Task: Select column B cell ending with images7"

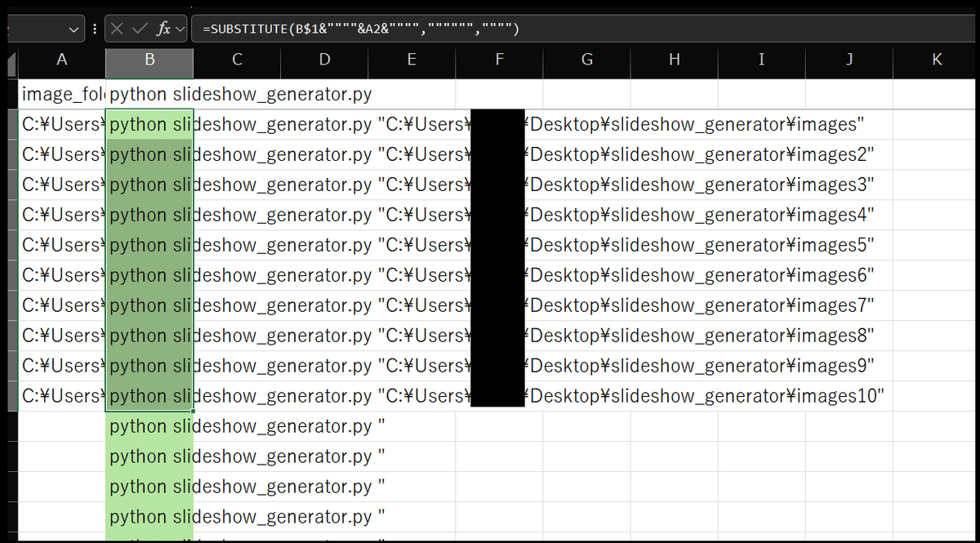Action: [149, 305]
